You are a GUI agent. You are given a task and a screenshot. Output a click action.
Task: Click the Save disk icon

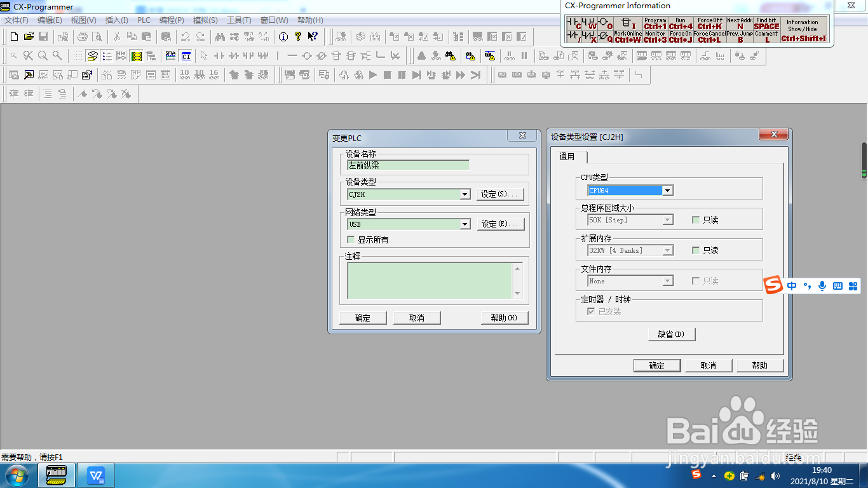tap(43, 36)
